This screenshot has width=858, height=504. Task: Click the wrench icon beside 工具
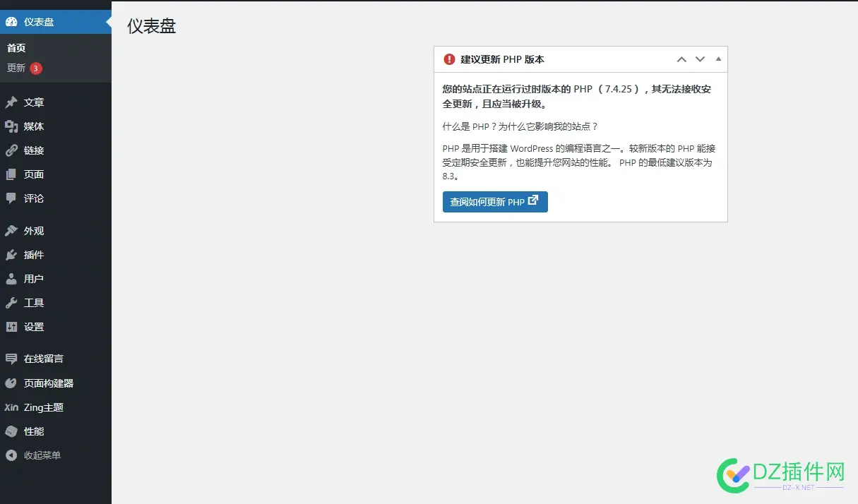pyautogui.click(x=11, y=303)
